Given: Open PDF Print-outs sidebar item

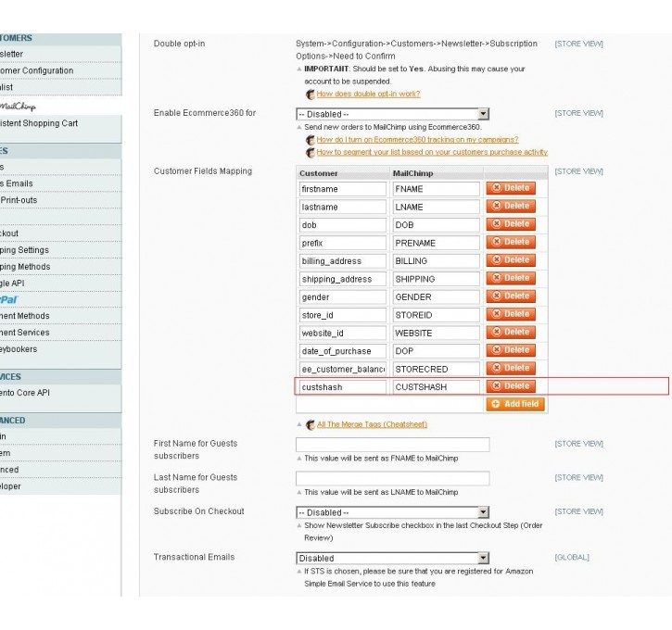Looking at the screenshot, I should 60,200.
